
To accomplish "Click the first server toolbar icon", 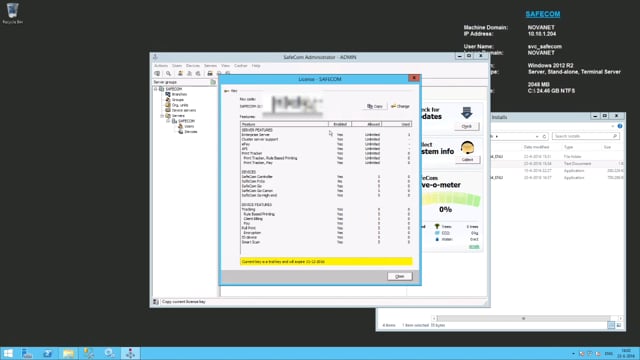I will tap(157, 73).
